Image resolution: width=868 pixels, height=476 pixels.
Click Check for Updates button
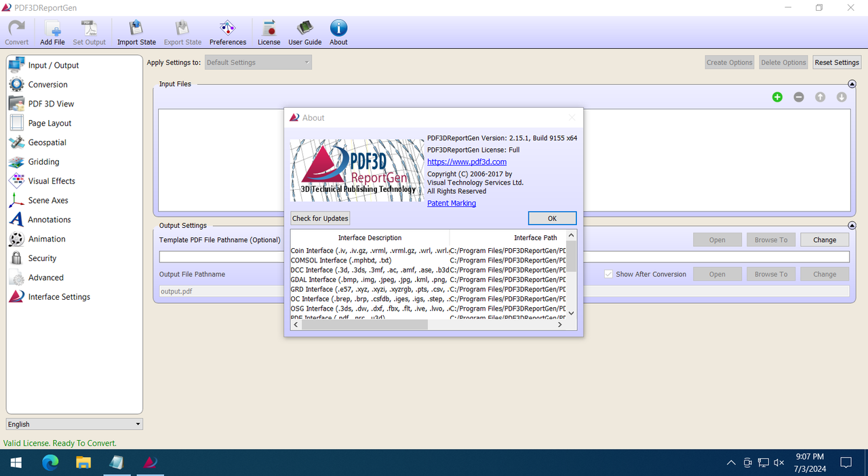pyautogui.click(x=320, y=218)
